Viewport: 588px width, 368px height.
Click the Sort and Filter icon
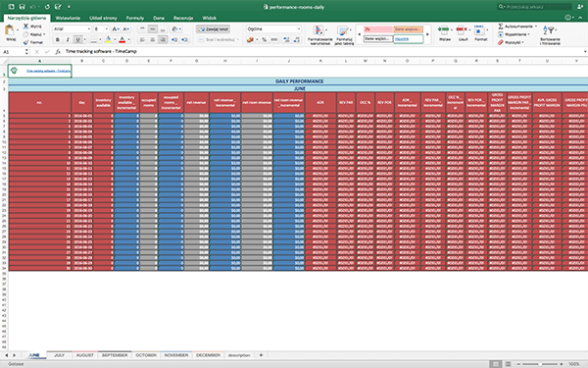[x=549, y=30]
